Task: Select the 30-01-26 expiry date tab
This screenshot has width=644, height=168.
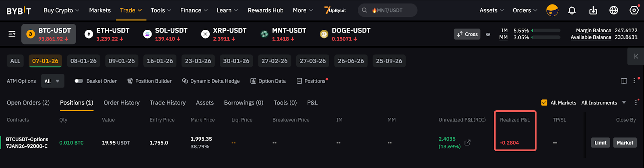Action: pos(236,61)
